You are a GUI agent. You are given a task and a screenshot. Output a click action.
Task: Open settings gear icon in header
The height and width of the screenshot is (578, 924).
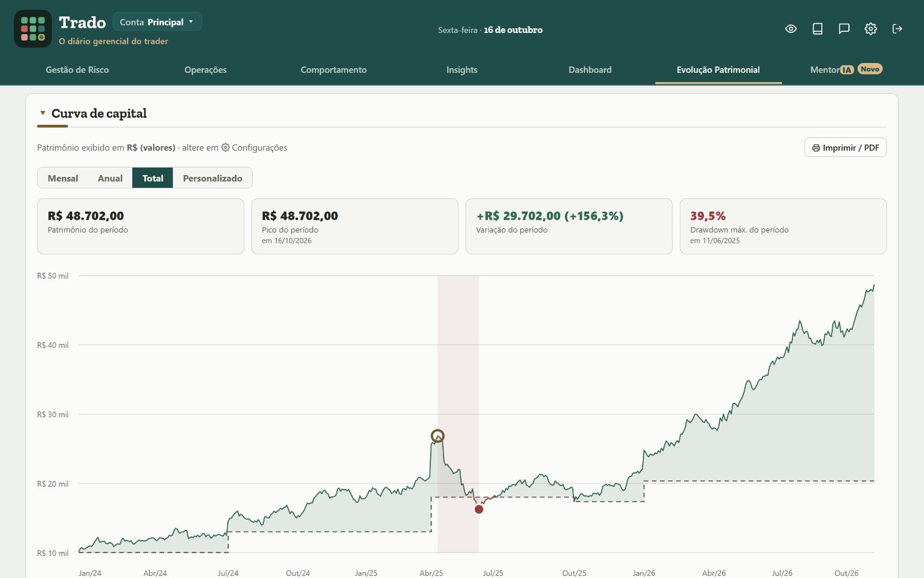[x=871, y=29]
